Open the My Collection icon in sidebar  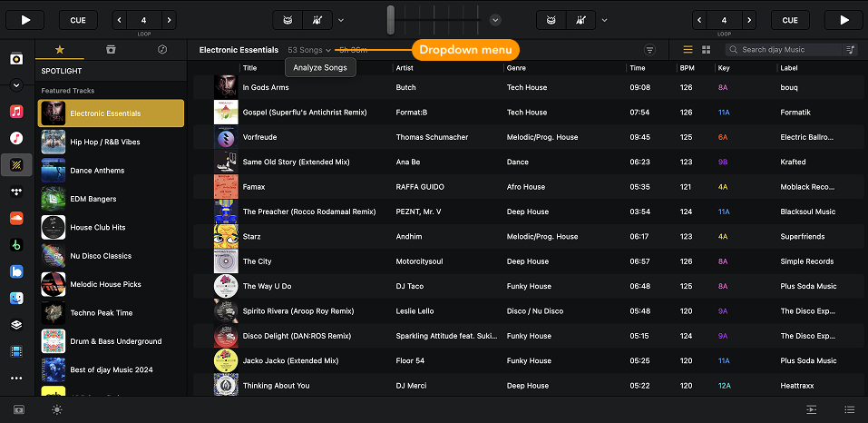[16, 59]
